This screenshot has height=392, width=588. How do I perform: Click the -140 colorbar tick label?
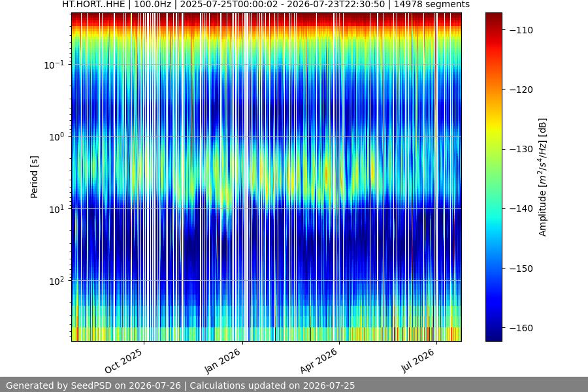(521, 209)
